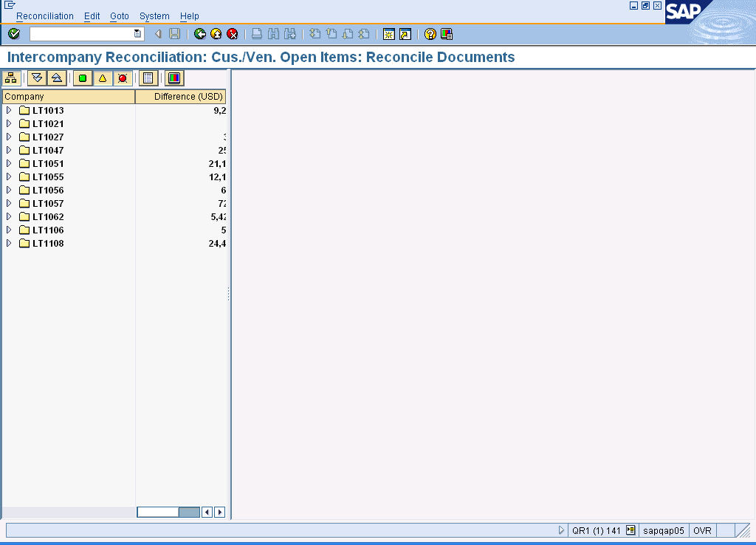Open the System menu

pyautogui.click(x=154, y=16)
